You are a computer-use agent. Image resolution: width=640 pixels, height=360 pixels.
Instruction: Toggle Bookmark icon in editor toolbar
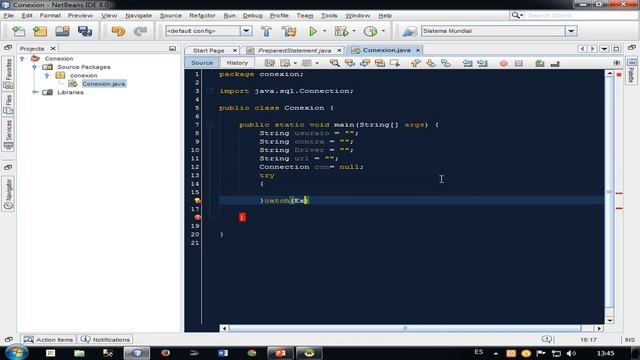tap(446, 63)
